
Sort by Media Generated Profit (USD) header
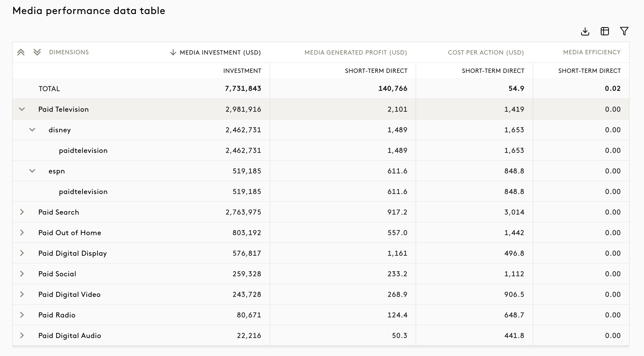[356, 53]
